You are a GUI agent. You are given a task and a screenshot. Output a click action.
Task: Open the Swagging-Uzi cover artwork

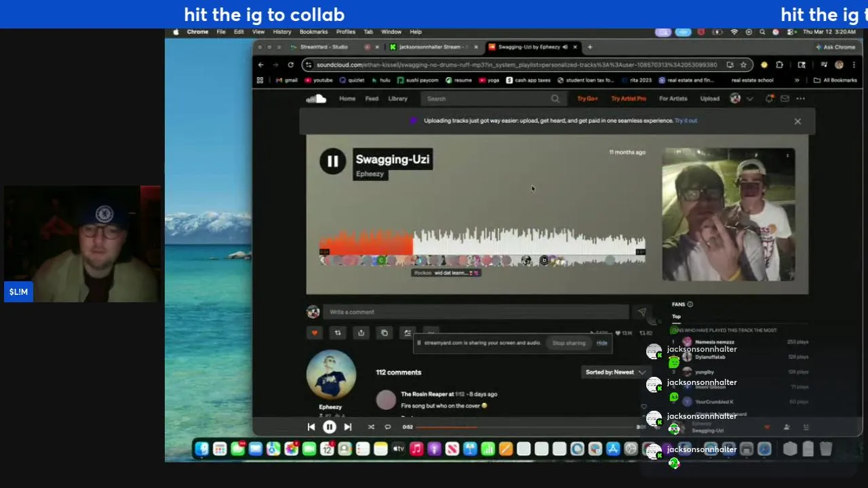point(728,214)
